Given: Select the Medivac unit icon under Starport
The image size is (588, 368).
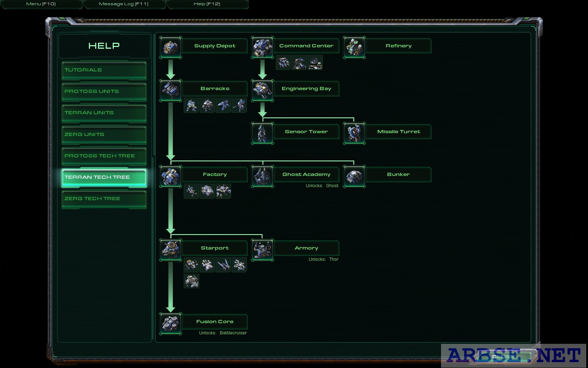Looking at the screenshot, I should [x=207, y=265].
